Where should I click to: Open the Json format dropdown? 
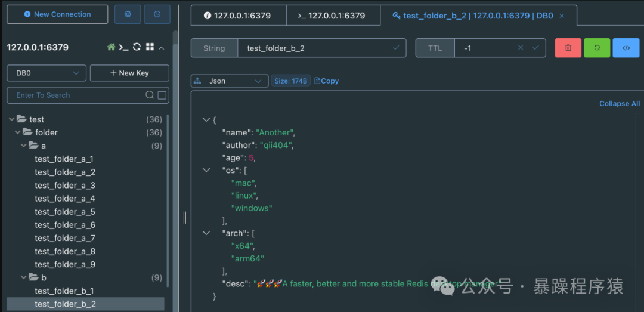[x=229, y=81]
